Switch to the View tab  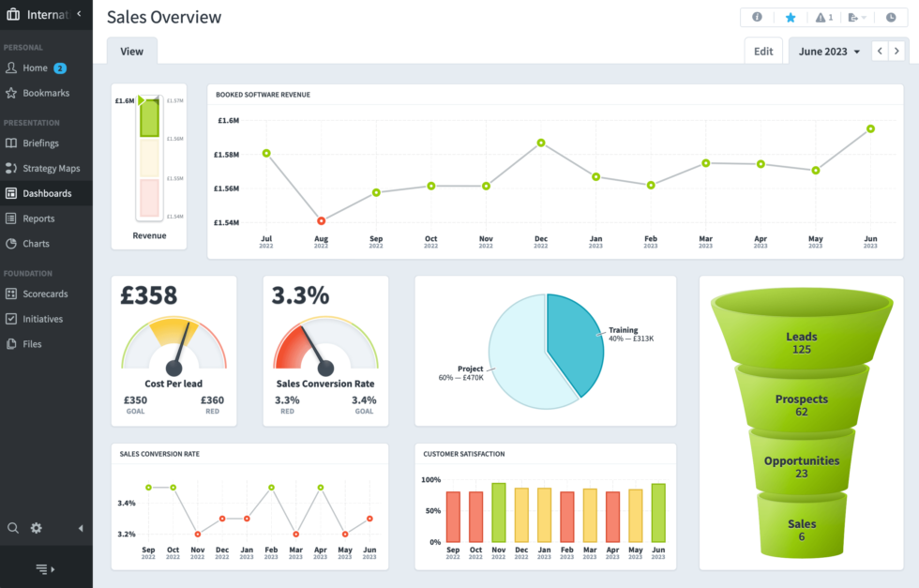click(131, 52)
